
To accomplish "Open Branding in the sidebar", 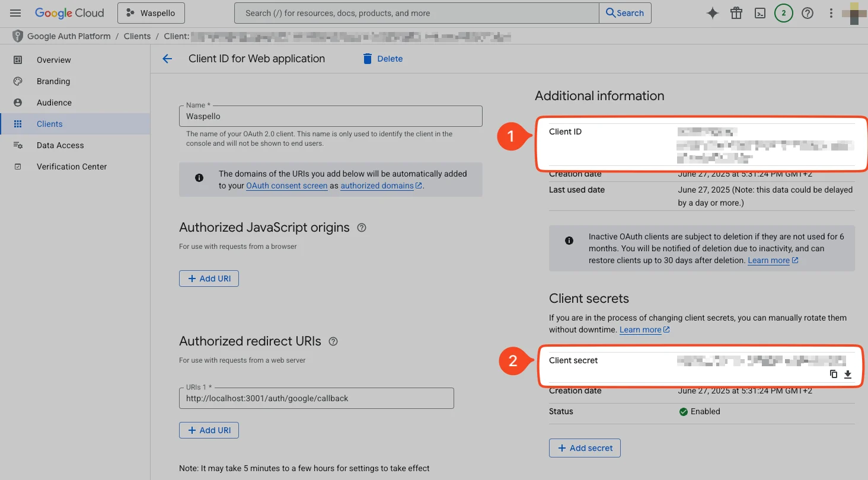I will (53, 81).
